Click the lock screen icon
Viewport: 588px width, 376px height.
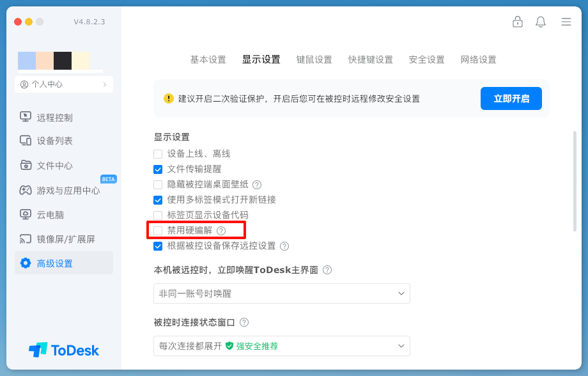(x=518, y=22)
